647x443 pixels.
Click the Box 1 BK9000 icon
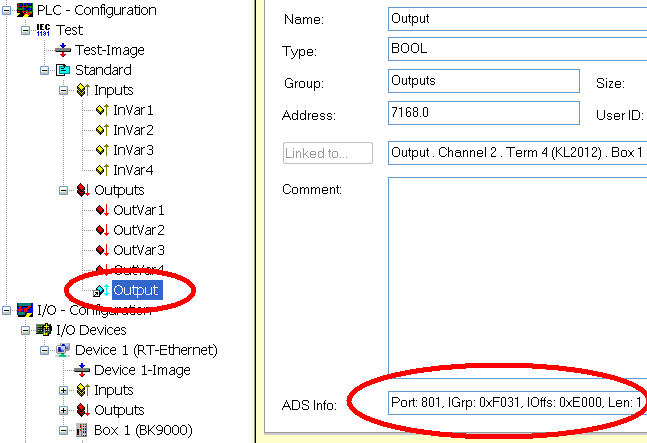coord(82,430)
